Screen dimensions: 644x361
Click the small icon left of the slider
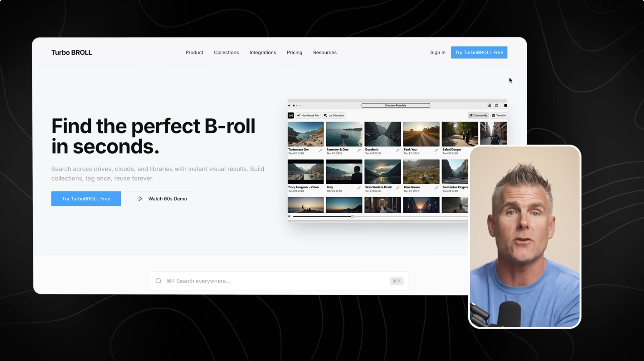pos(289,216)
